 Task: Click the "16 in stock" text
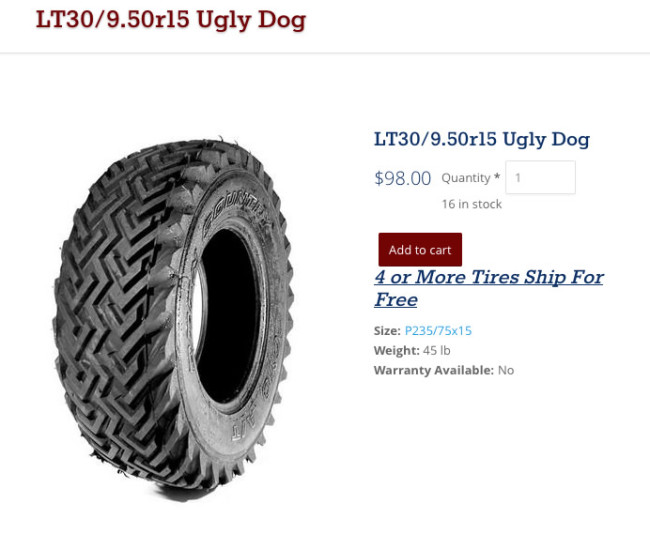(471, 204)
